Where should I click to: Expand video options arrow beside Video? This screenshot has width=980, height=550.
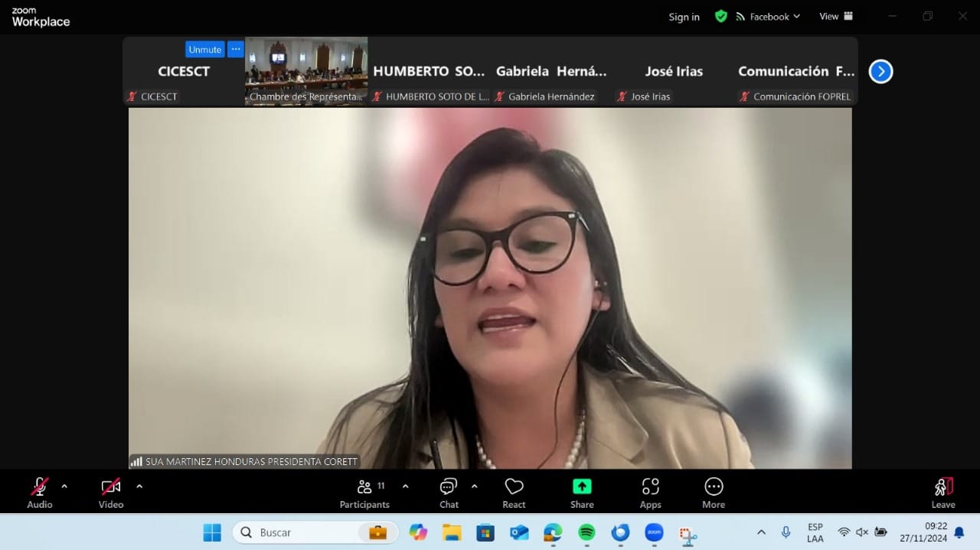[x=139, y=486]
